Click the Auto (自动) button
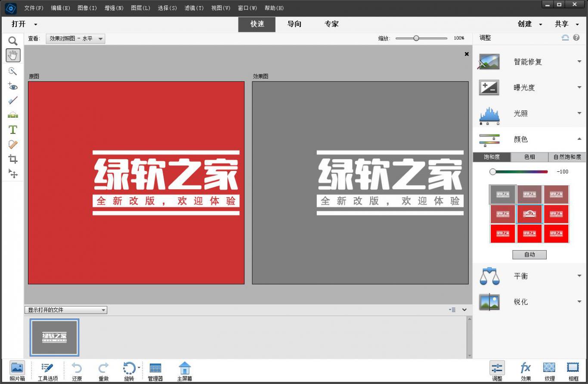588x384 pixels. pyautogui.click(x=529, y=254)
